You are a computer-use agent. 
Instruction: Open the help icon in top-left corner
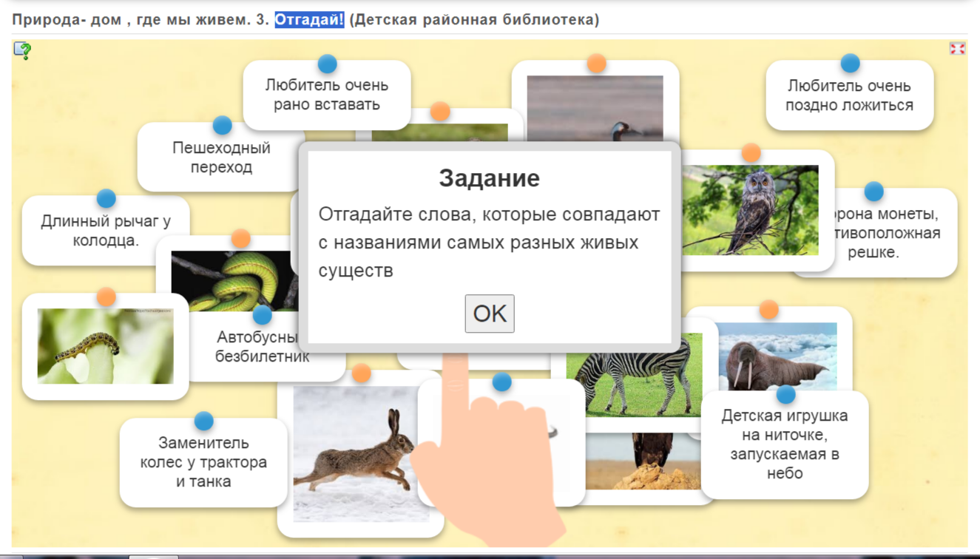22,50
